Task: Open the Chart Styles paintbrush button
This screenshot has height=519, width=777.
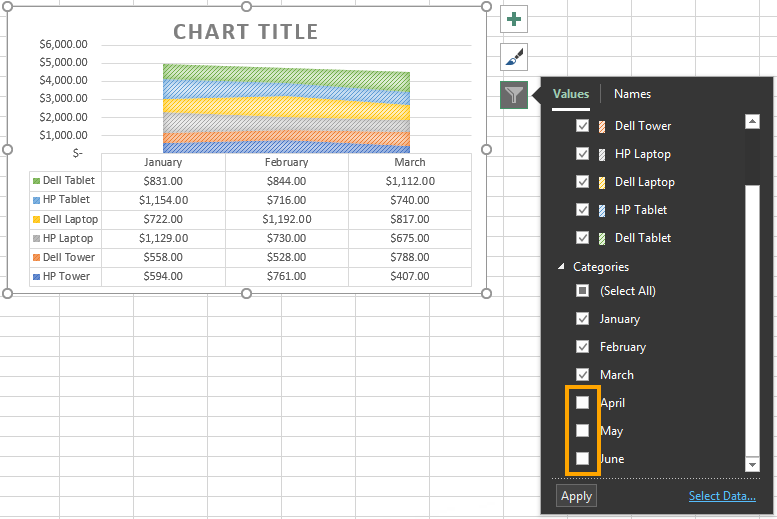Action: 514,57
